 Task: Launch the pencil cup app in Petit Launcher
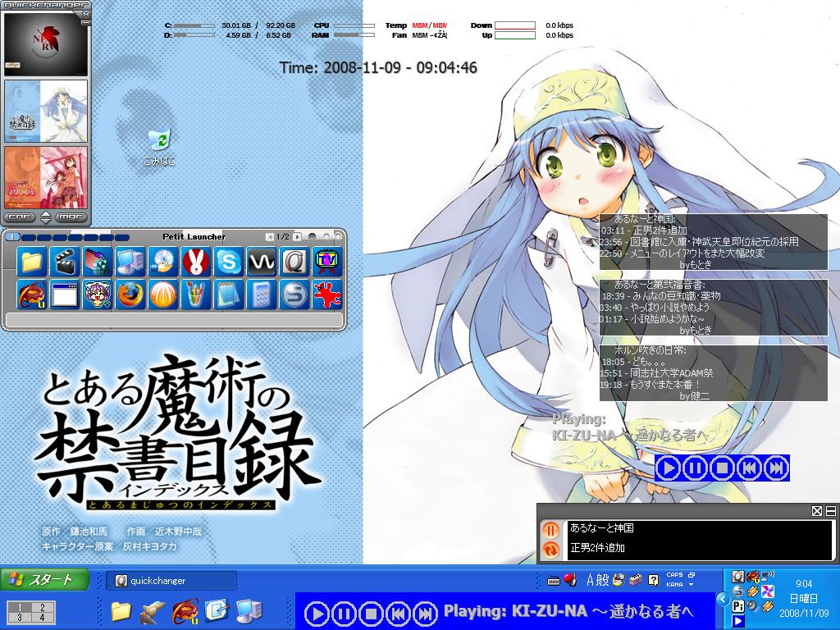click(x=196, y=294)
